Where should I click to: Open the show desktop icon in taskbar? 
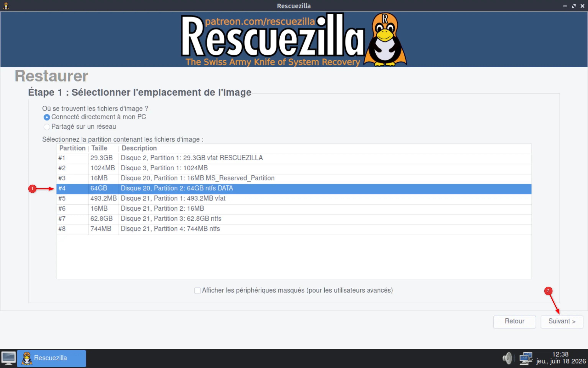point(8,358)
